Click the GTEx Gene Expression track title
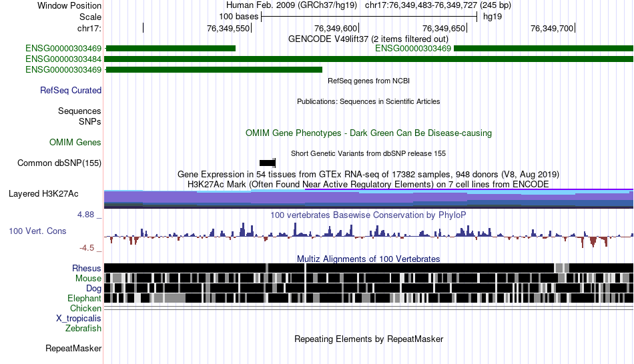Screen dimensions: 634x364 point(368,175)
